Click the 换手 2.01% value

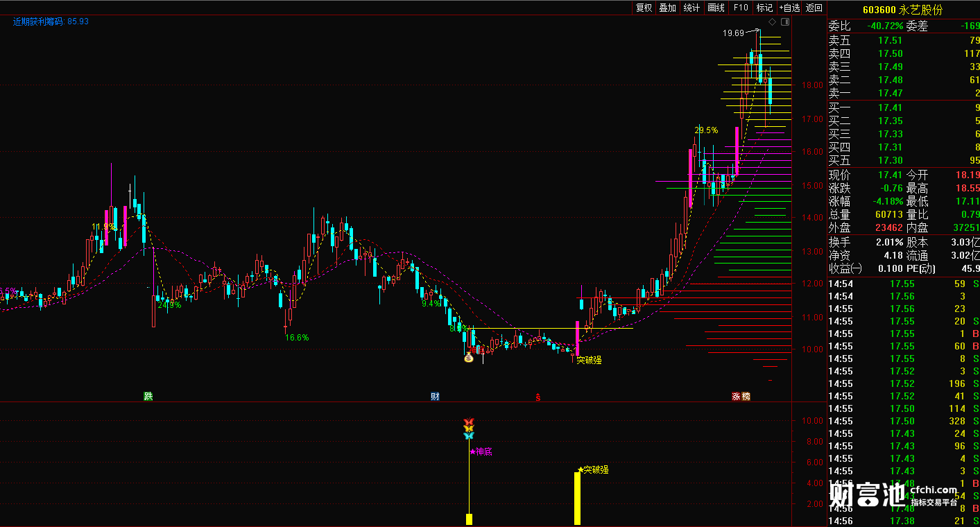click(888, 242)
